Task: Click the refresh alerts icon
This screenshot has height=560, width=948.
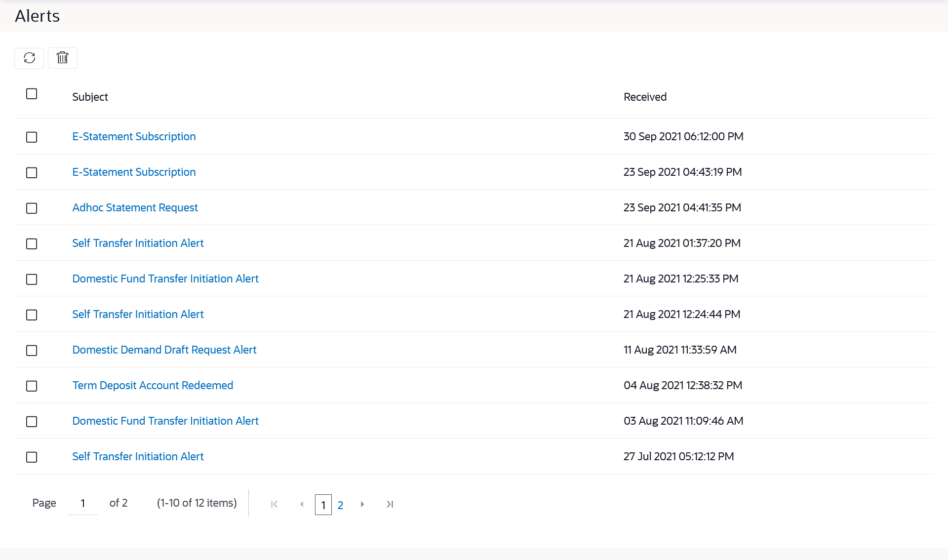Action: [29, 58]
